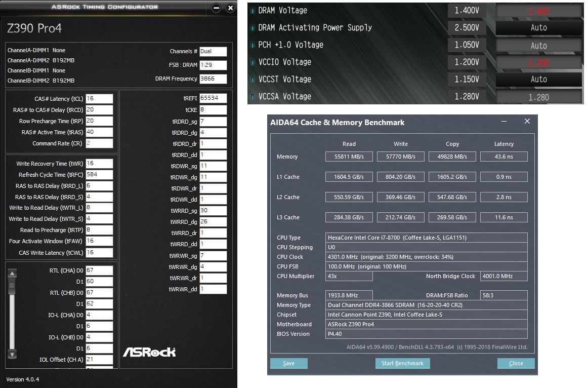This screenshot has height=388, width=588.
Task: Click the tRRD_S value field
Action: click(x=99, y=197)
